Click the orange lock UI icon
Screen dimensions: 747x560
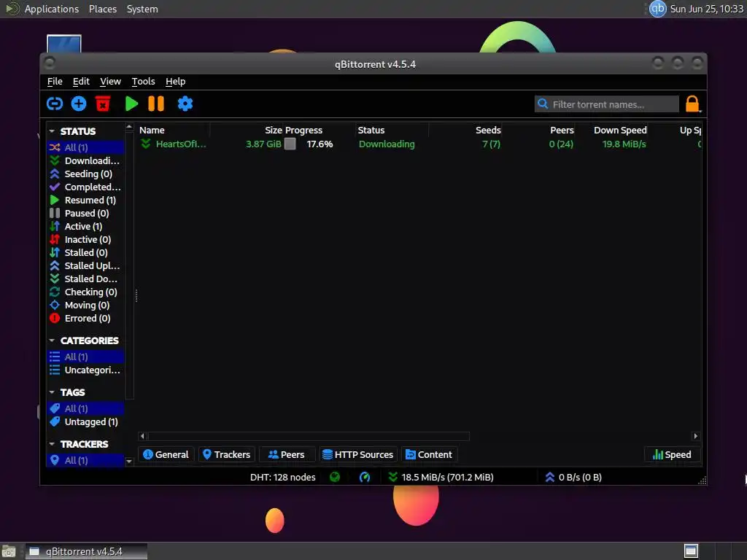coord(692,104)
